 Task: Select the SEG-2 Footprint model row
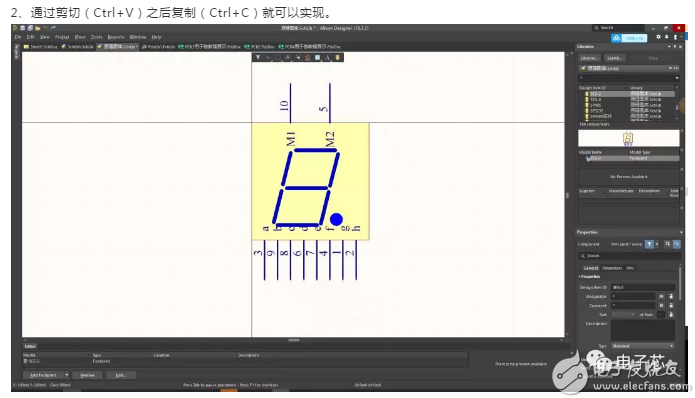[629, 158]
